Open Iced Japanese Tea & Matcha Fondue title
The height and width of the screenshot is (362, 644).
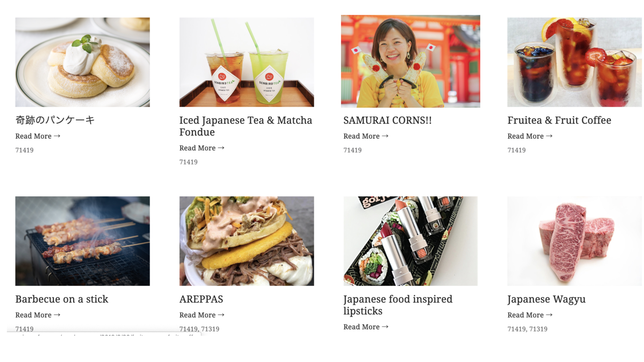246,126
